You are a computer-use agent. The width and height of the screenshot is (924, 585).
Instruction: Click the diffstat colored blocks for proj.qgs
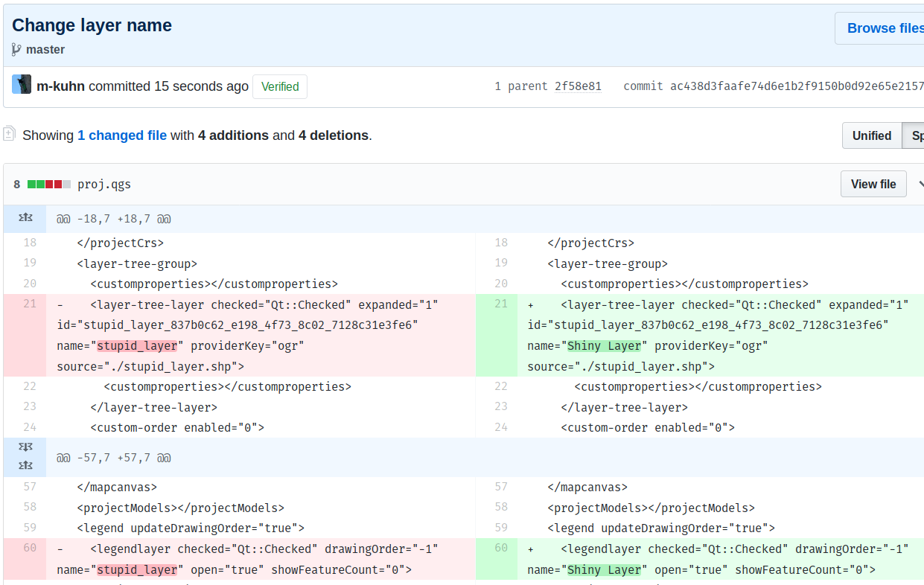[49, 184]
